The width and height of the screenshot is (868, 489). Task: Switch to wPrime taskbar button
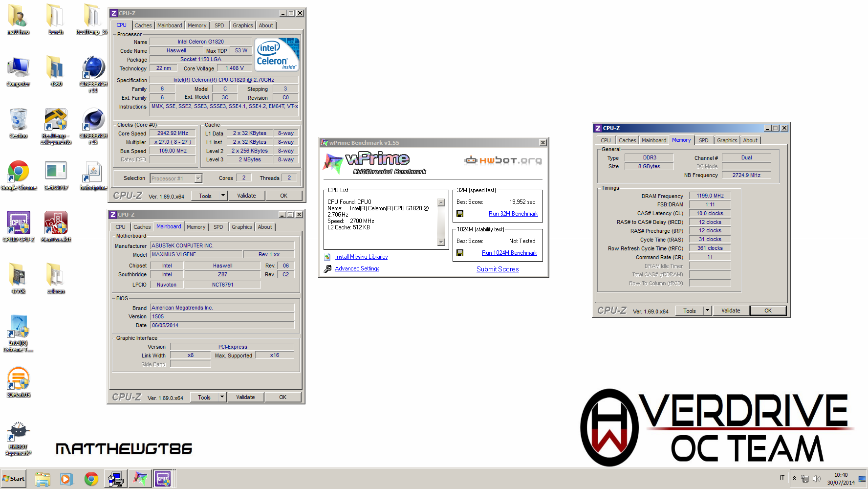[x=140, y=479]
